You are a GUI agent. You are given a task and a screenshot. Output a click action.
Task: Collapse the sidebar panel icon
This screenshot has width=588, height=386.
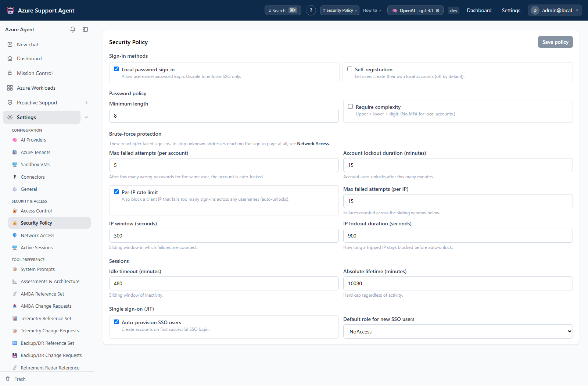[x=85, y=29]
